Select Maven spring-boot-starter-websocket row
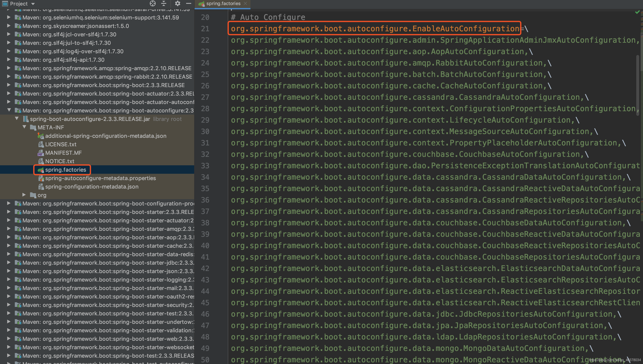Viewport: 643px width, 364px height. [97, 347]
